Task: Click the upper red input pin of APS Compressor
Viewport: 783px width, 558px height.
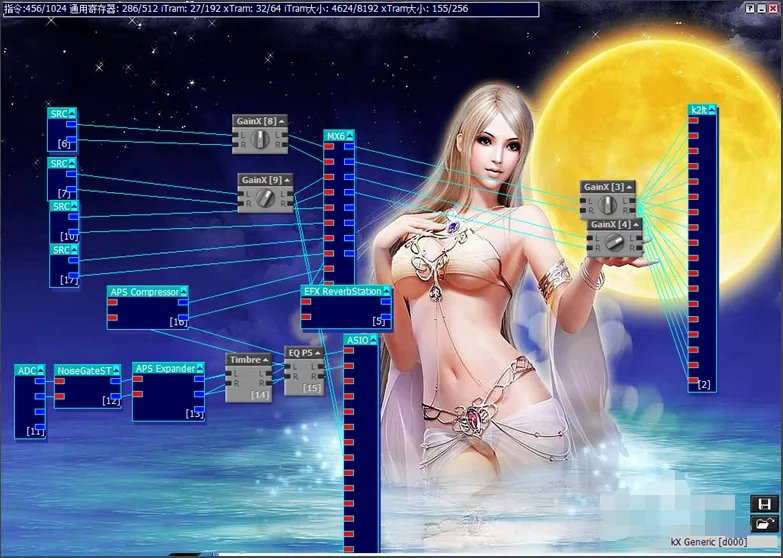Action: tap(112, 302)
